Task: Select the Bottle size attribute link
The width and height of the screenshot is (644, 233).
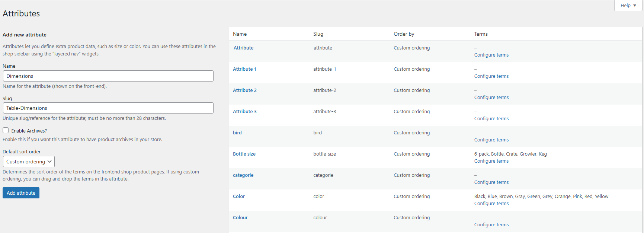Action: click(244, 154)
